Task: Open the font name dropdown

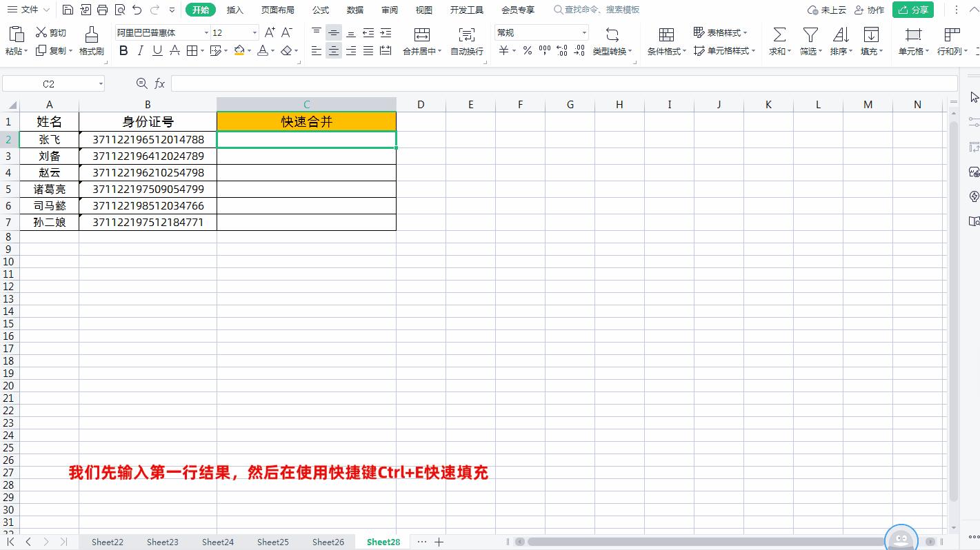Action: pyautogui.click(x=206, y=32)
